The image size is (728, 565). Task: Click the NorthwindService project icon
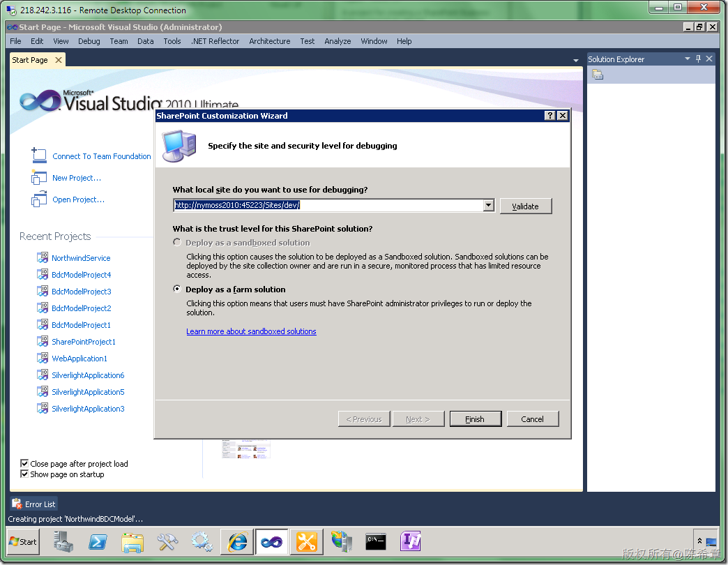[x=43, y=257]
